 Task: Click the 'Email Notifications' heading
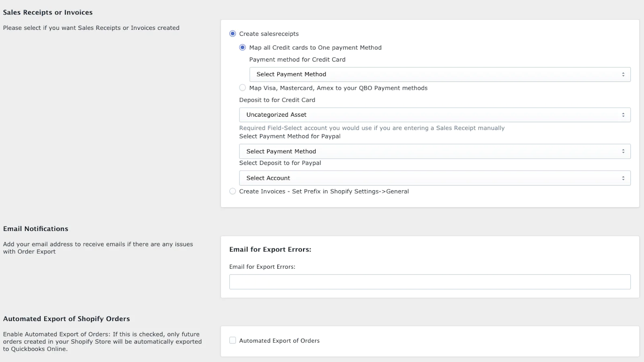(x=36, y=229)
